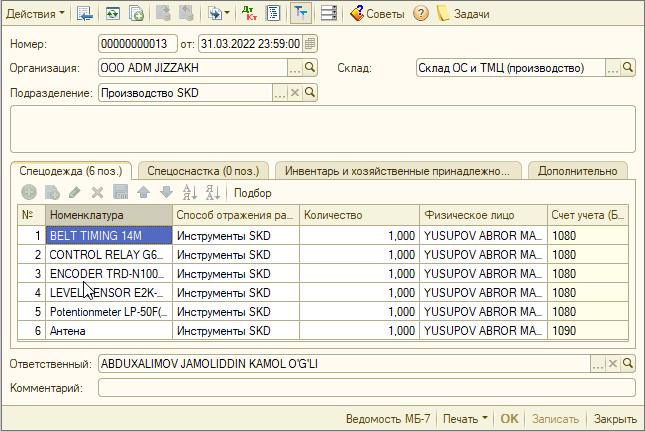
Task: Click into the Комментарий input field
Action: click(366, 387)
